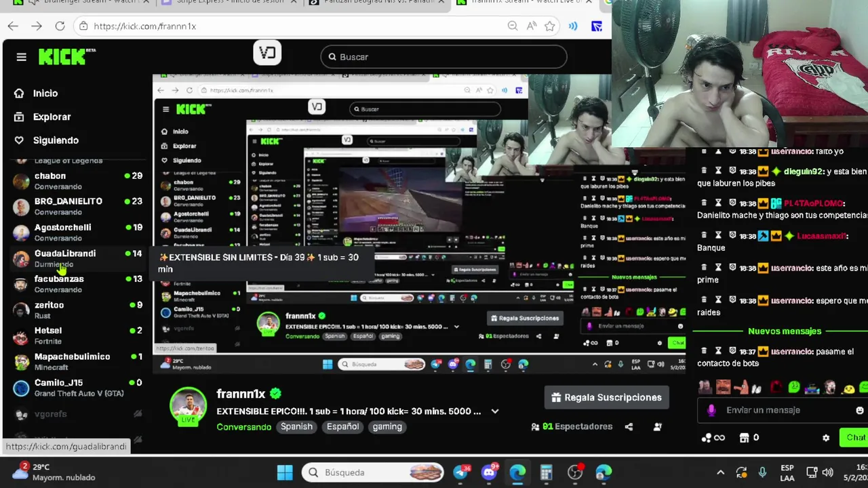Open the emoji picker in chat input
The height and width of the screenshot is (488, 868).
(x=860, y=410)
